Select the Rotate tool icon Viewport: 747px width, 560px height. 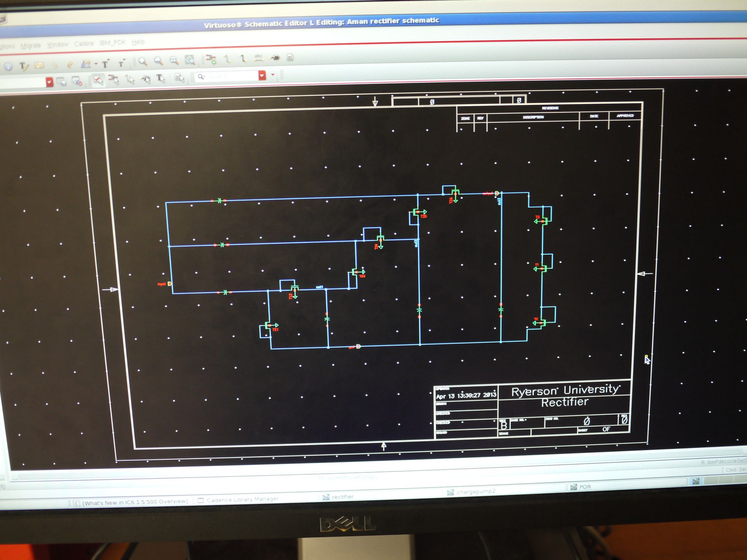[x=86, y=64]
